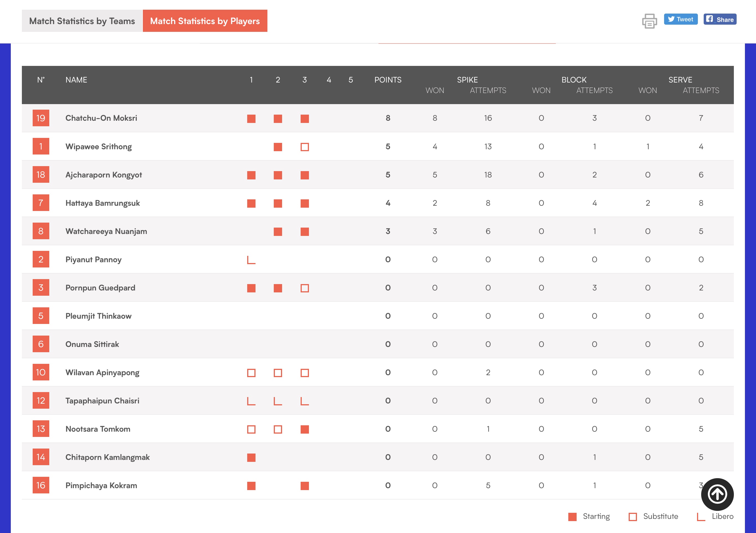Click the Substitute legend square
The height and width of the screenshot is (533, 756).
click(x=633, y=517)
